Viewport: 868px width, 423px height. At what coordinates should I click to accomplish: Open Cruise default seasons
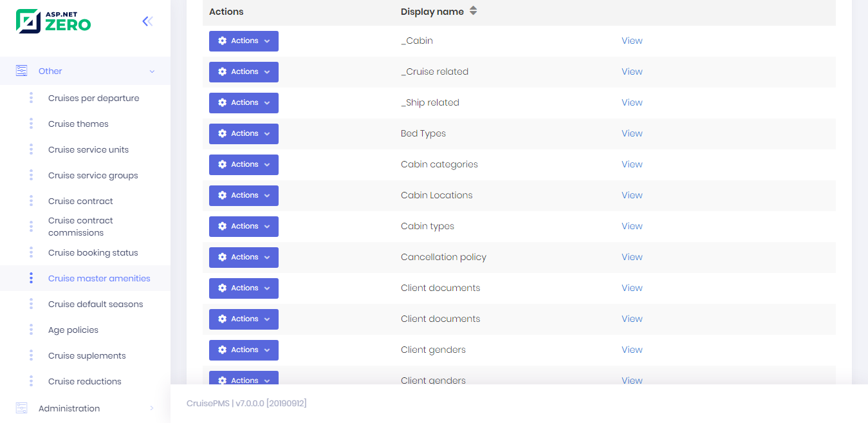96,304
